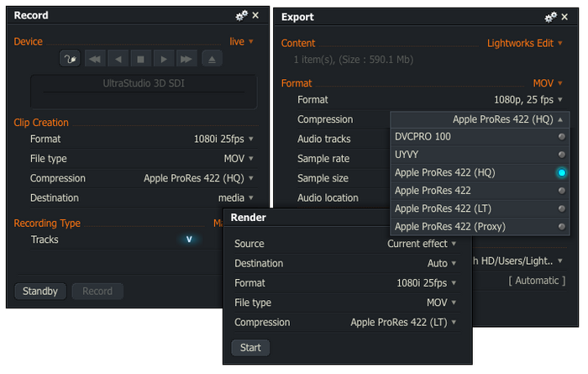Image resolution: width=588 pixels, height=374 pixels.
Task: Open Record panel settings gears icon
Action: point(241,15)
